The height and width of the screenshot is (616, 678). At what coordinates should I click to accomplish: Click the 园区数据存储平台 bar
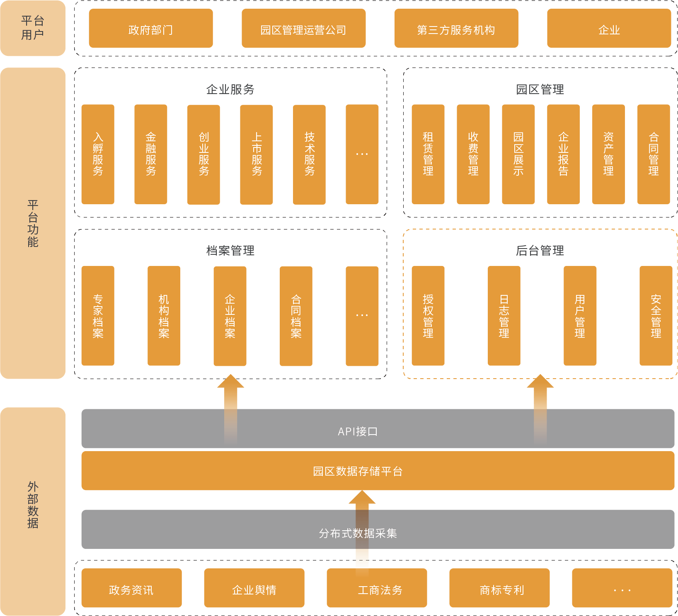pos(378,471)
